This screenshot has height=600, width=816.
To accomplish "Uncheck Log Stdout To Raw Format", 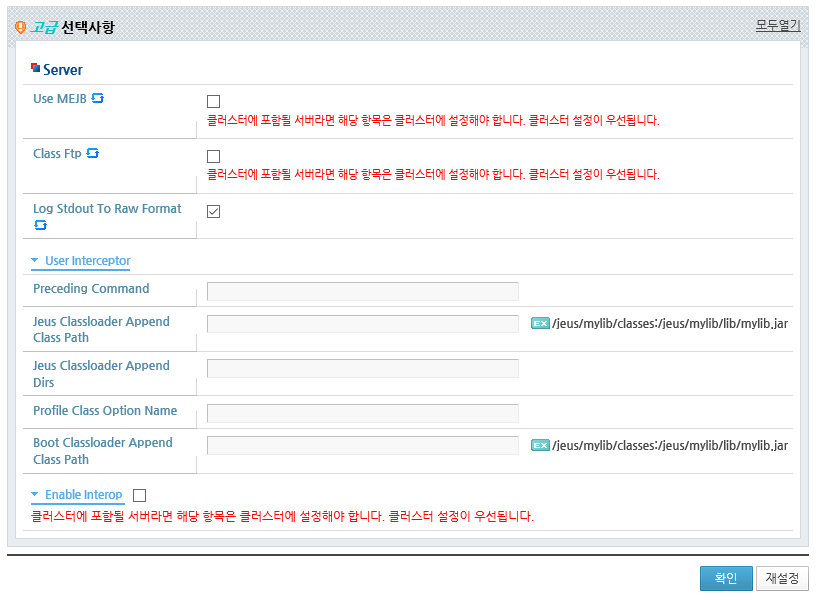I will 213,211.
